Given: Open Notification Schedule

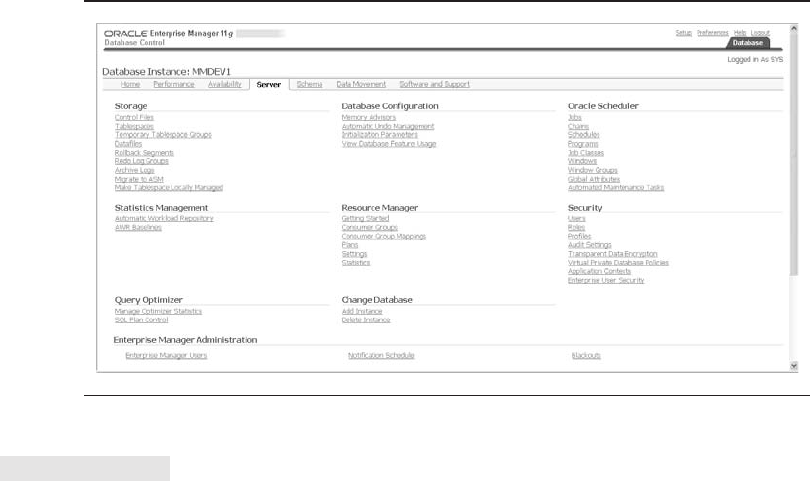Looking at the screenshot, I should tap(381, 355).
